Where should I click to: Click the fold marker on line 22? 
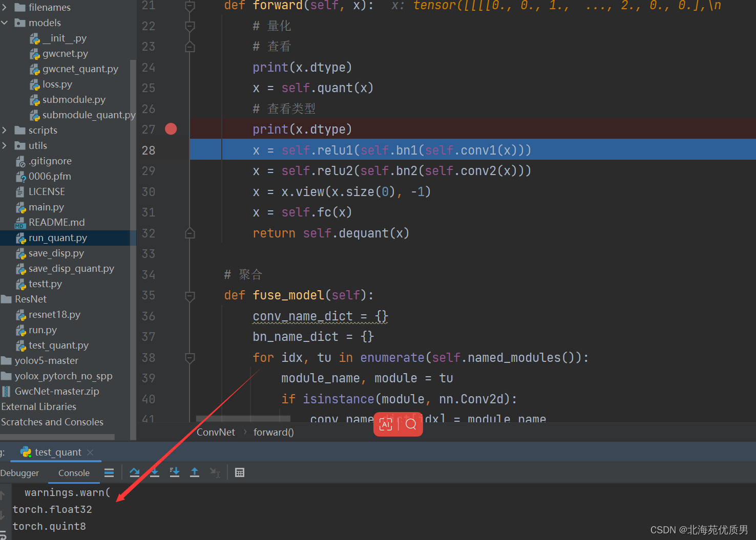[190, 26]
